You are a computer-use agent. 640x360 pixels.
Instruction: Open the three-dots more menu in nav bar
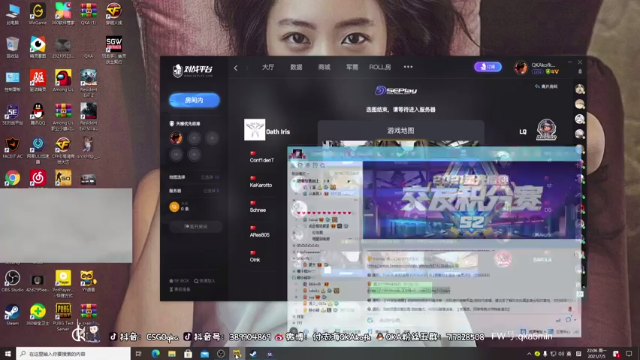408,67
